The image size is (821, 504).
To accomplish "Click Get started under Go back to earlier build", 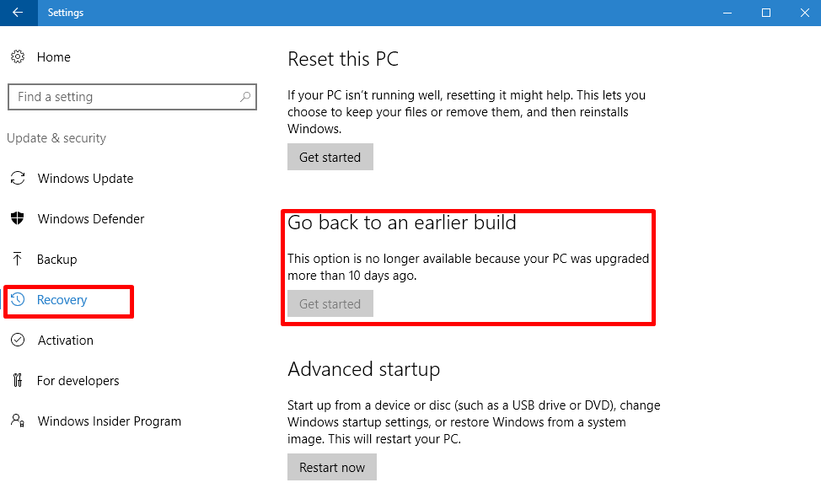I will coord(330,304).
